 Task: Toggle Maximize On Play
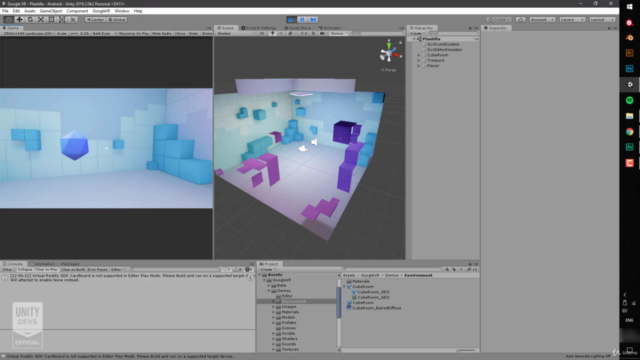(x=134, y=33)
